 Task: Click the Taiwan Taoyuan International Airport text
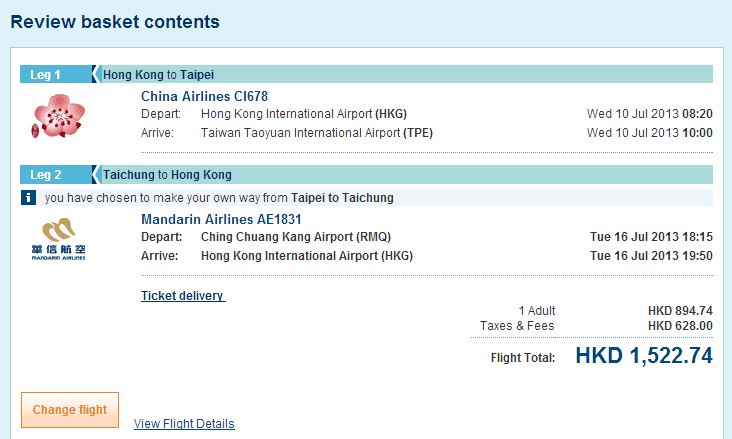(316, 132)
